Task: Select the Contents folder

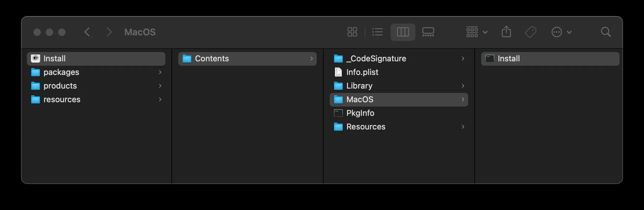Action: 212,59
